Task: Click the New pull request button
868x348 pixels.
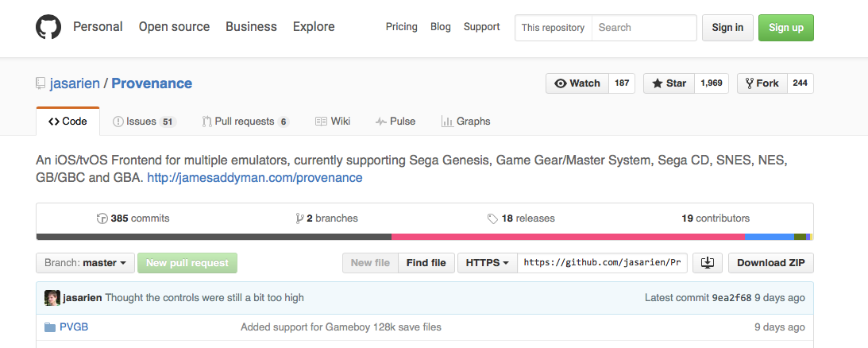Action: (x=187, y=263)
